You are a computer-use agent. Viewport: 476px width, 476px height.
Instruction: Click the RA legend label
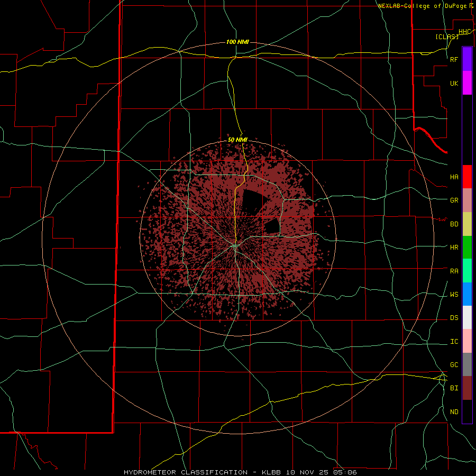[x=454, y=271]
